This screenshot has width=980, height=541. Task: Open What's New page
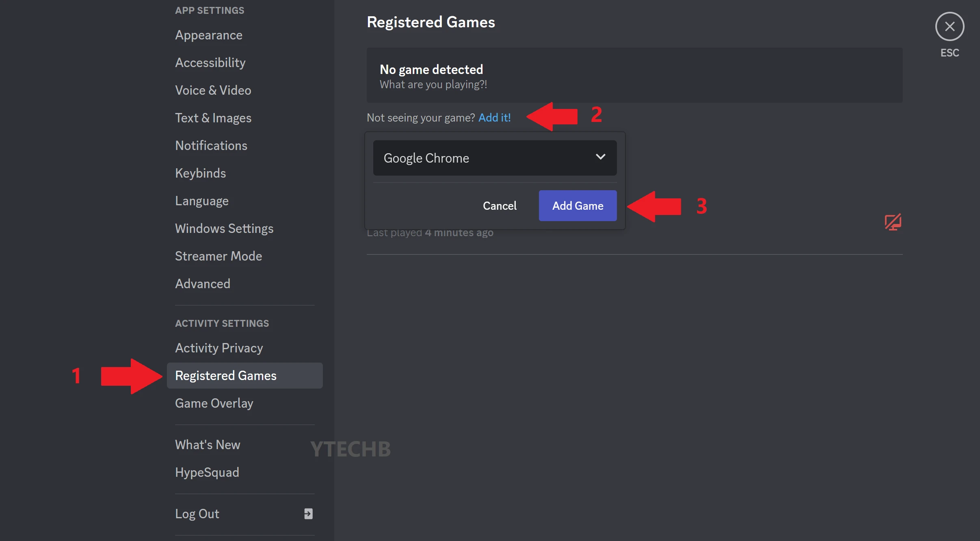coord(207,445)
